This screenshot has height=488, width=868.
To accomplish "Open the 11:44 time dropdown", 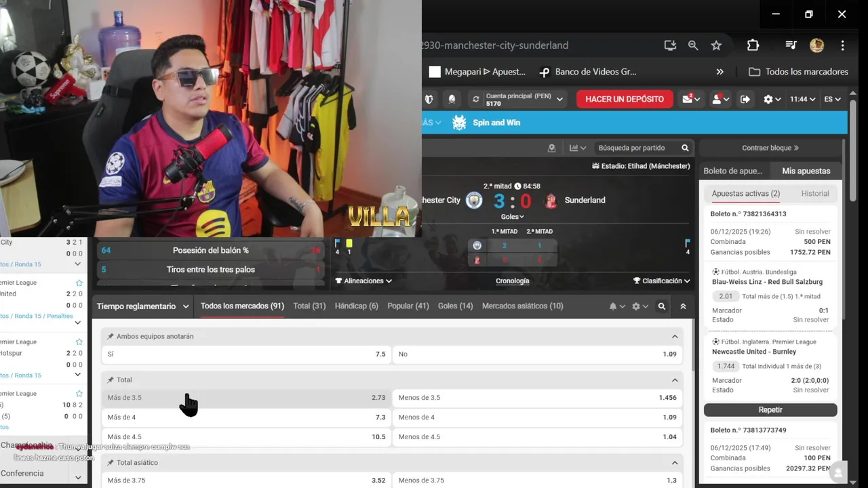I will pos(802,99).
